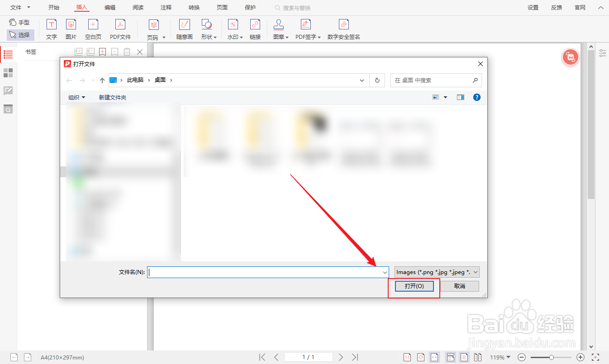Open the 组织 organize dropdown in dialog
Viewport: 609px width, 364px height.
coord(76,97)
